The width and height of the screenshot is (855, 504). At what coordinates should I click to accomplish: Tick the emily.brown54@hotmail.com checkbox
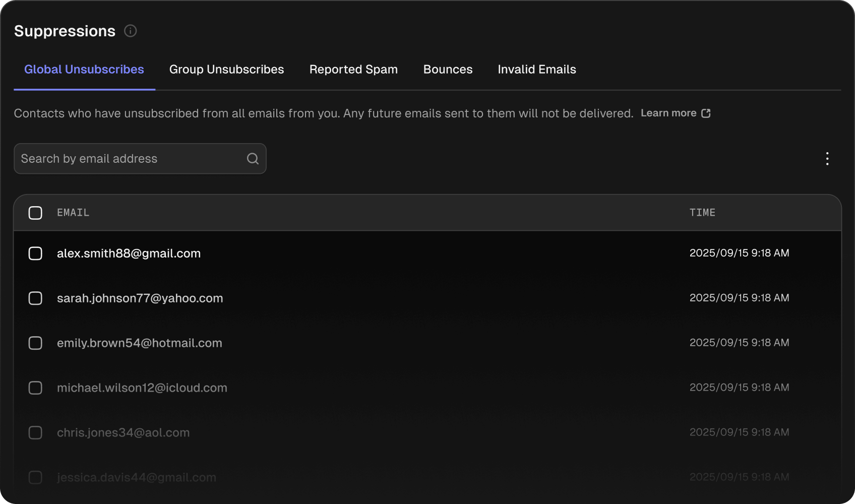(x=35, y=343)
